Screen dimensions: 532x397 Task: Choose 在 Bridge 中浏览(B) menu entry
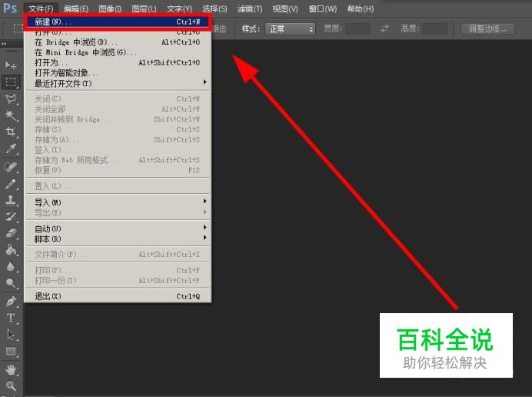[x=118, y=42]
